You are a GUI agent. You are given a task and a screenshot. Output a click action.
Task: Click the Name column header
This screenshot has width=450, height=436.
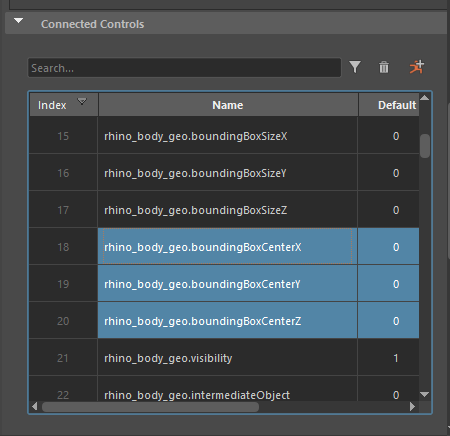tap(228, 105)
